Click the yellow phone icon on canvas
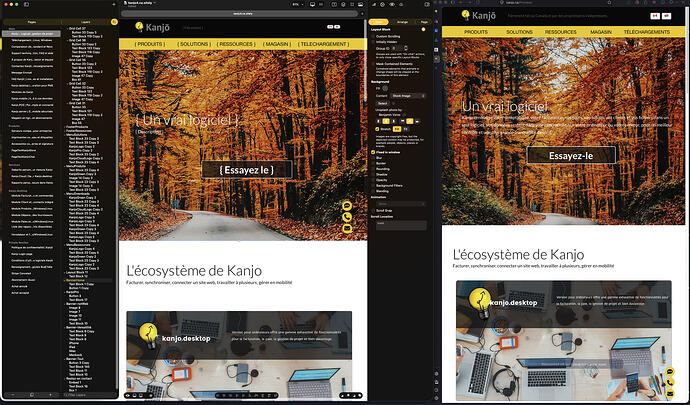This screenshot has width=690, height=405. (x=347, y=217)
